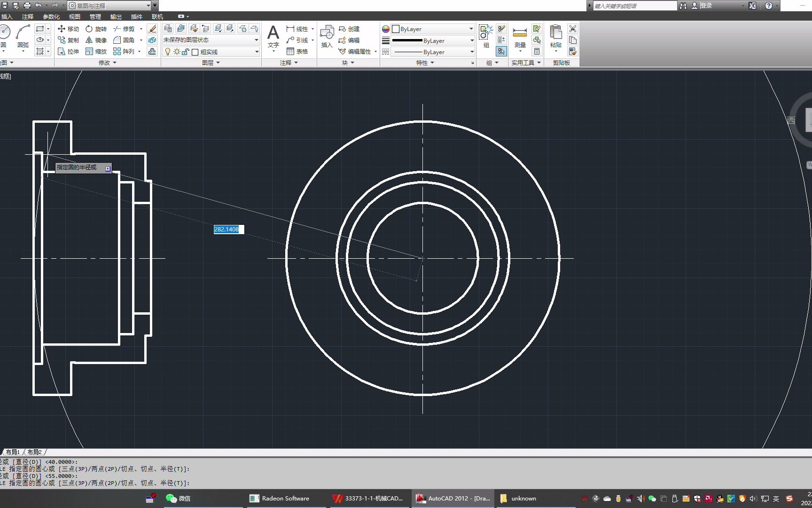Select the Hatch tool icon
Screen dimensions: 812x508
click(x=40, y=51)
